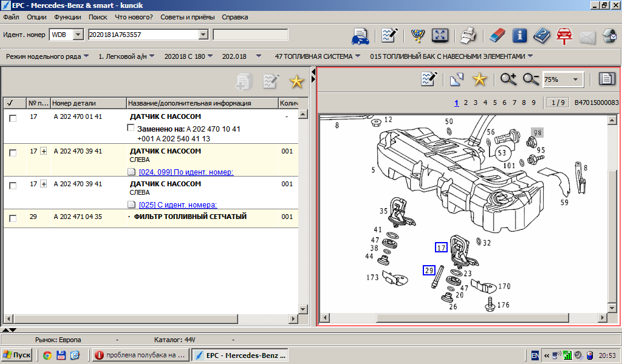Tick the 'Заменено на' checkbox

(x=131, y=128)
